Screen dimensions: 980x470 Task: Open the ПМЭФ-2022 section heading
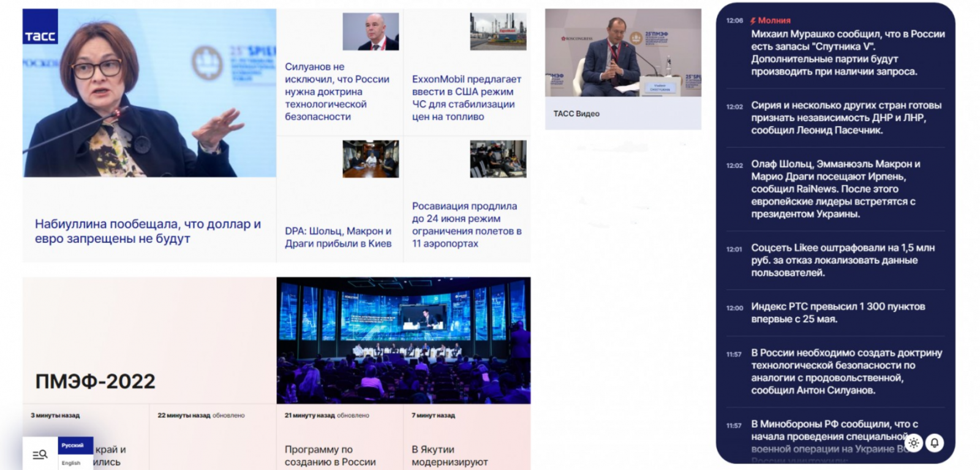(95, 381)
